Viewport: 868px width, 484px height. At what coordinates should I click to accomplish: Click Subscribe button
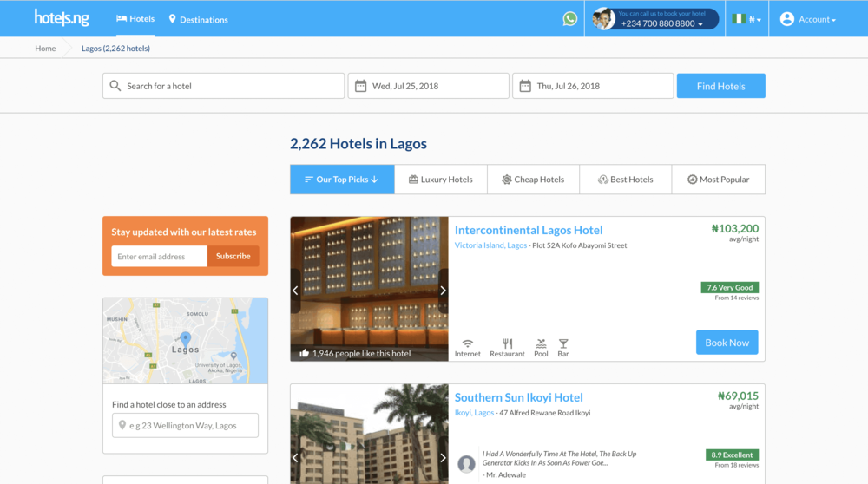(233, 256)
